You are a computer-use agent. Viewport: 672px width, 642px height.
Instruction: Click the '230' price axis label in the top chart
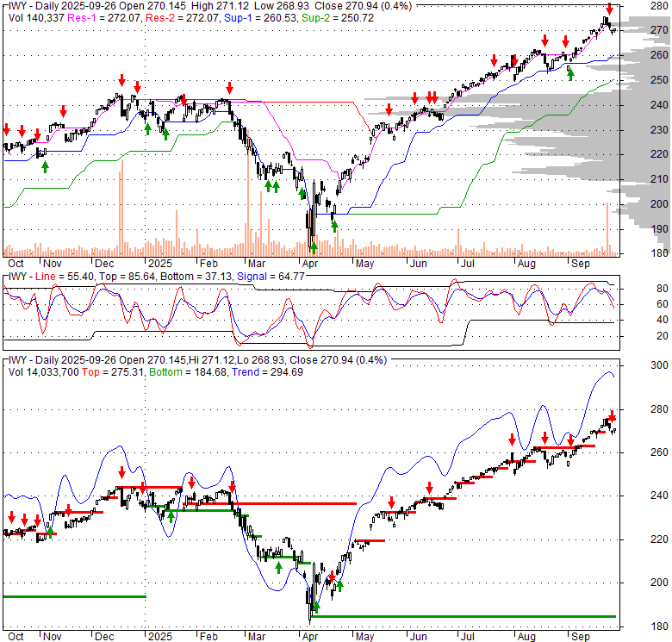pos(659,130)
